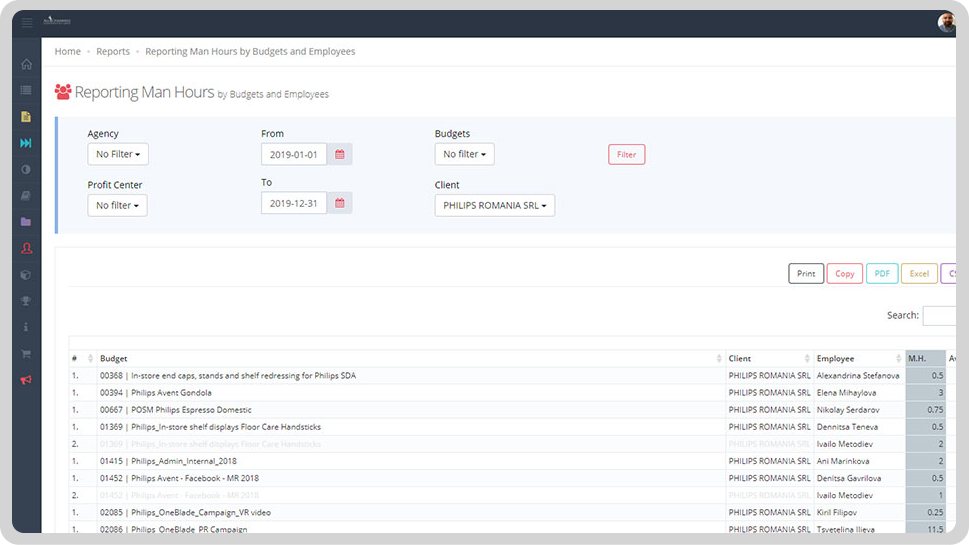The width and height of the screenshot is (969, 545).
Task: Open the Agency No Filter dropdown
Action: 118,154
